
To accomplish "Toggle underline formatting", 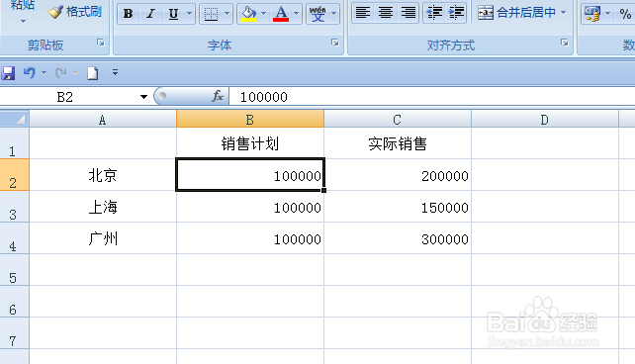I will coord(173,14).
